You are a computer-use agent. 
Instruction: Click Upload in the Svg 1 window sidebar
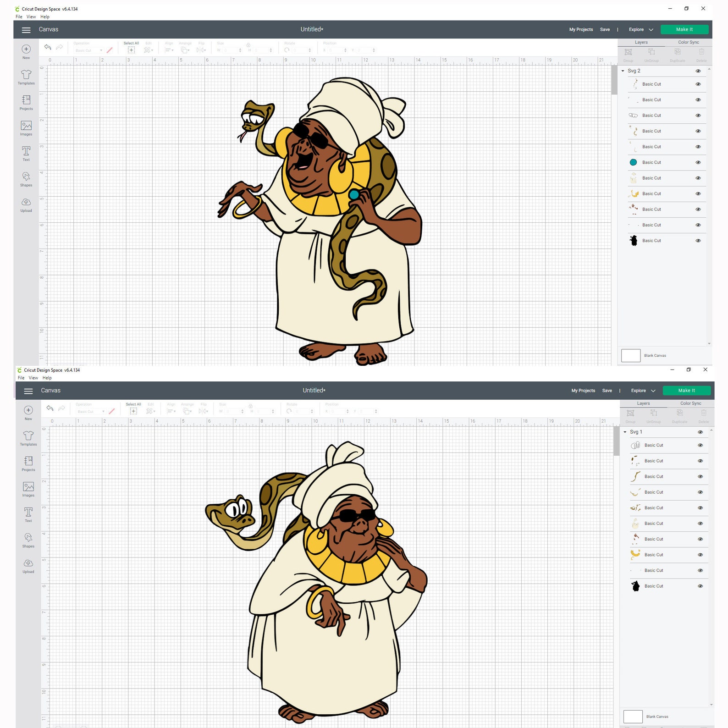(x=28, y=566)
